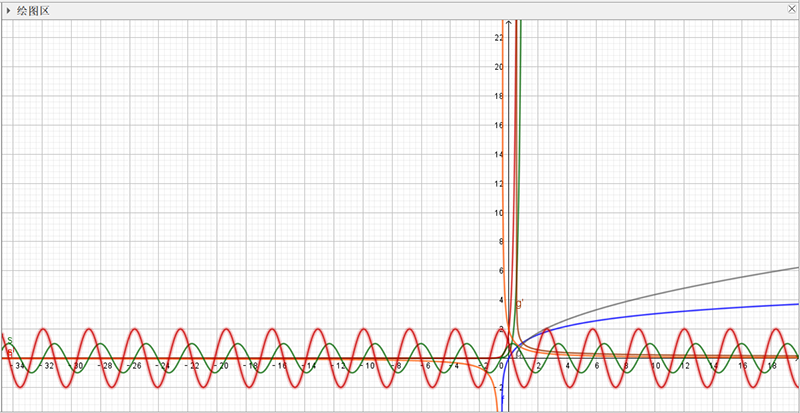Click the x-axis tick label 18
Image resolution: width=800 pixels, height=413 pixels.
tap(772, 366)
